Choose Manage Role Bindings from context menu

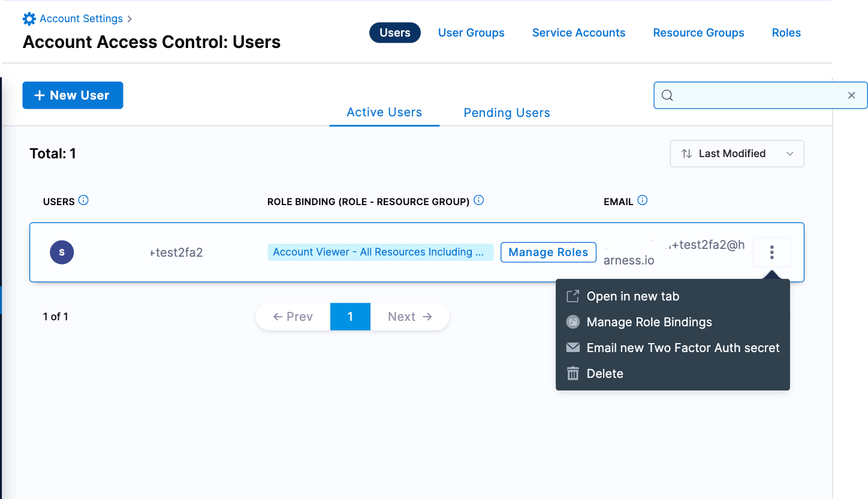coord(649,322)
